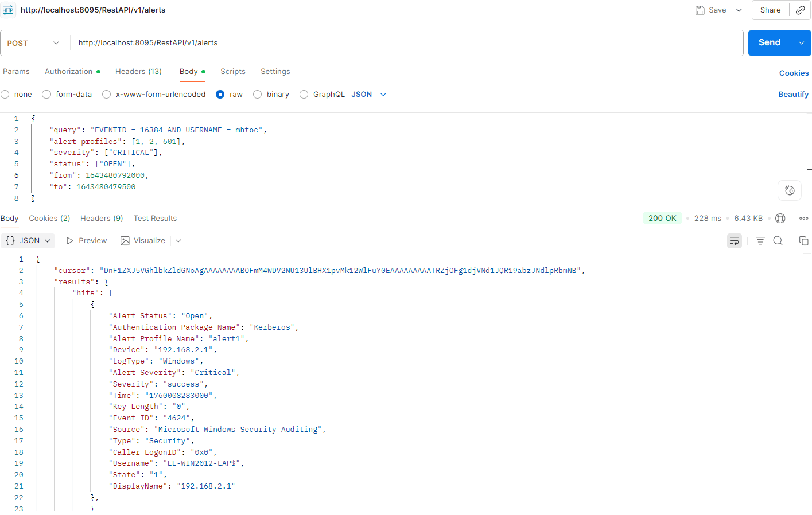
Task: Expand the Send button dropdown arrow
Action: tap(801, 42)
